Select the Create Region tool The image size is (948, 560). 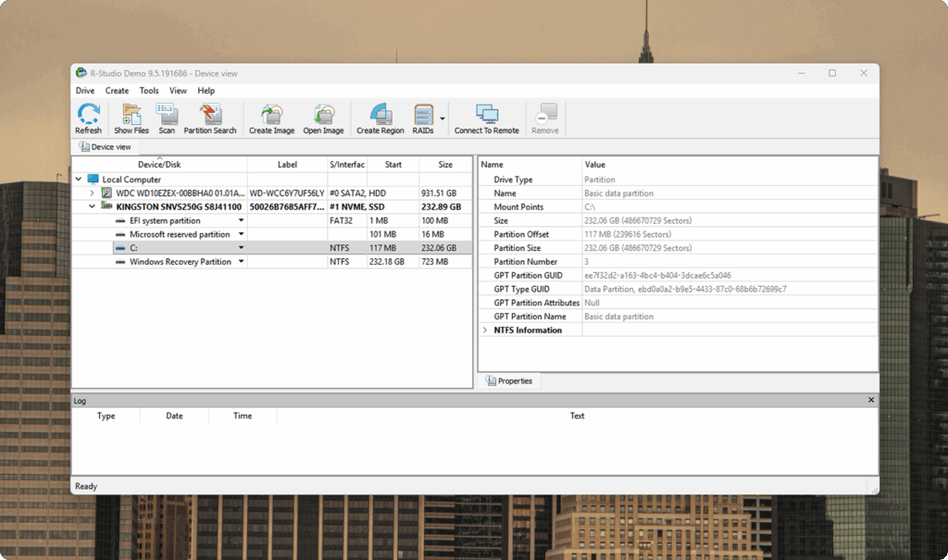tap(380, 118)
